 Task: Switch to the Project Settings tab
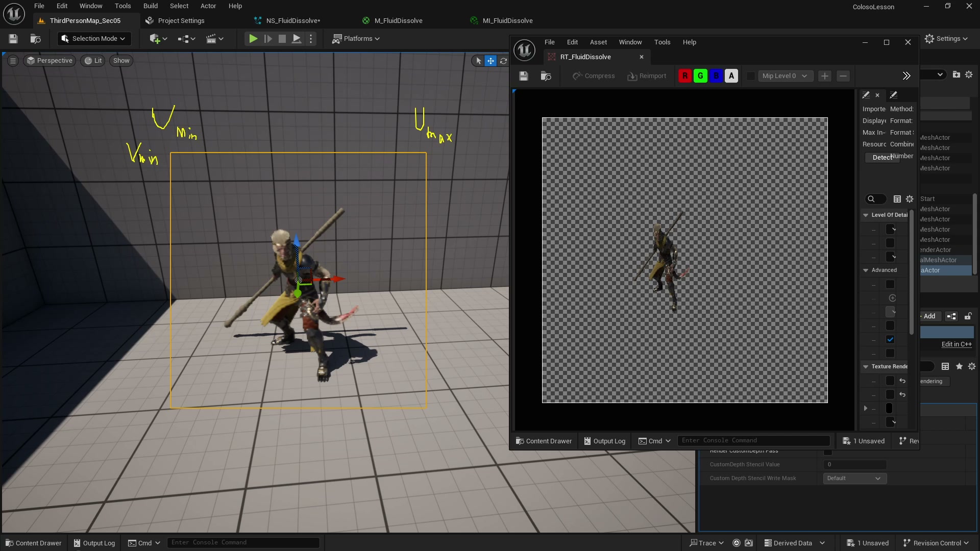(181, 21)
